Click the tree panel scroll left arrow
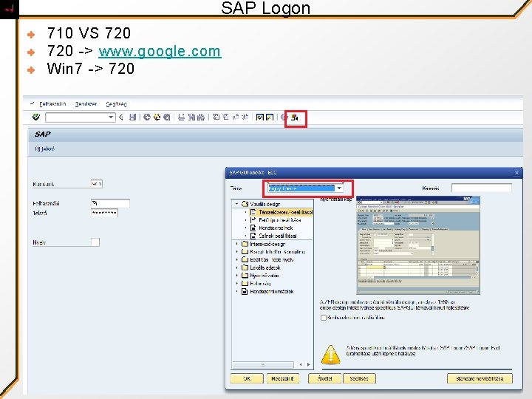This screenshot has height=399, width=532. point(301,365)
